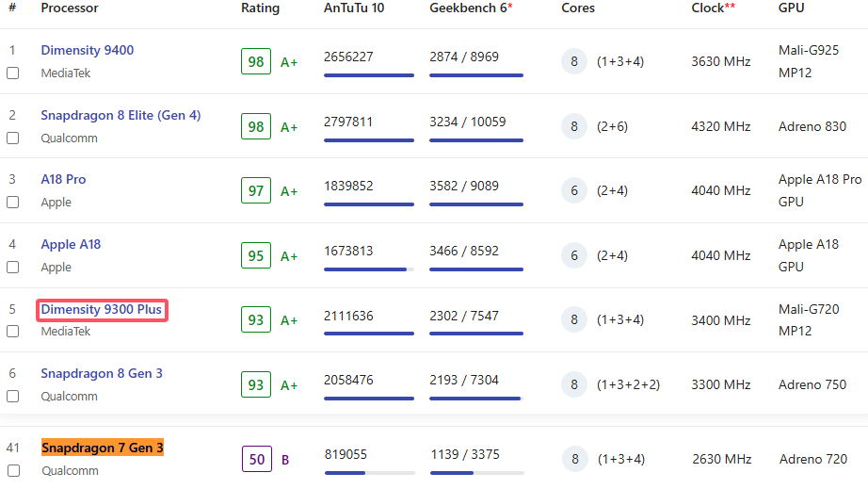Screen dimensions: 868x489
Task: Toggle the Snapdragon 8 Gen 3 checkbox
Action: click(13, 396)
